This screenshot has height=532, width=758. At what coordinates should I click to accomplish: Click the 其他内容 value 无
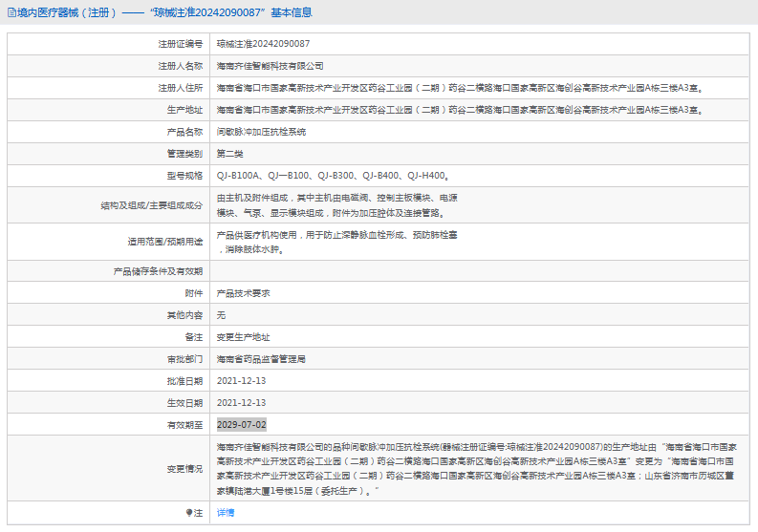coord(221,315)
